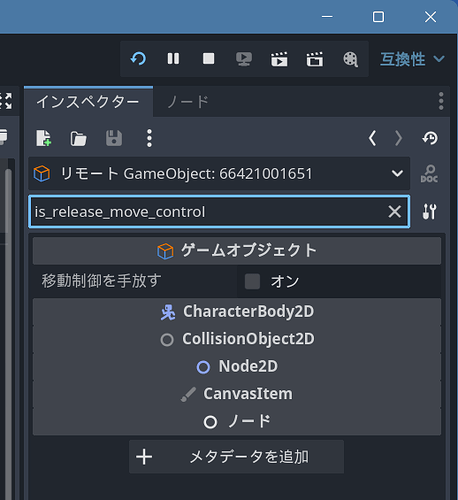This screenshot has height=500, width=458.
Task: Select the インスペクター tab
Action: point(88,102)
